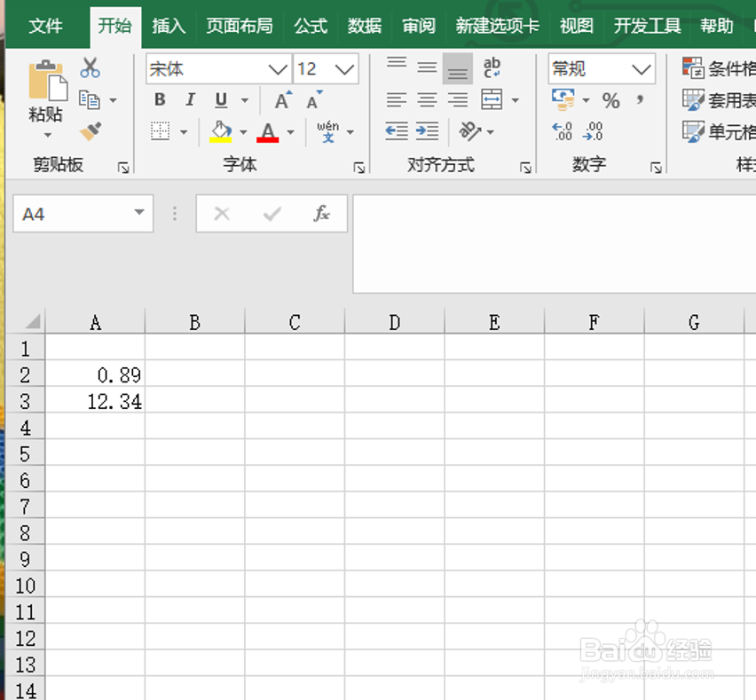Open the 文件 File tab
Viewport: 756px width, 700px height.
click(45, 26)
